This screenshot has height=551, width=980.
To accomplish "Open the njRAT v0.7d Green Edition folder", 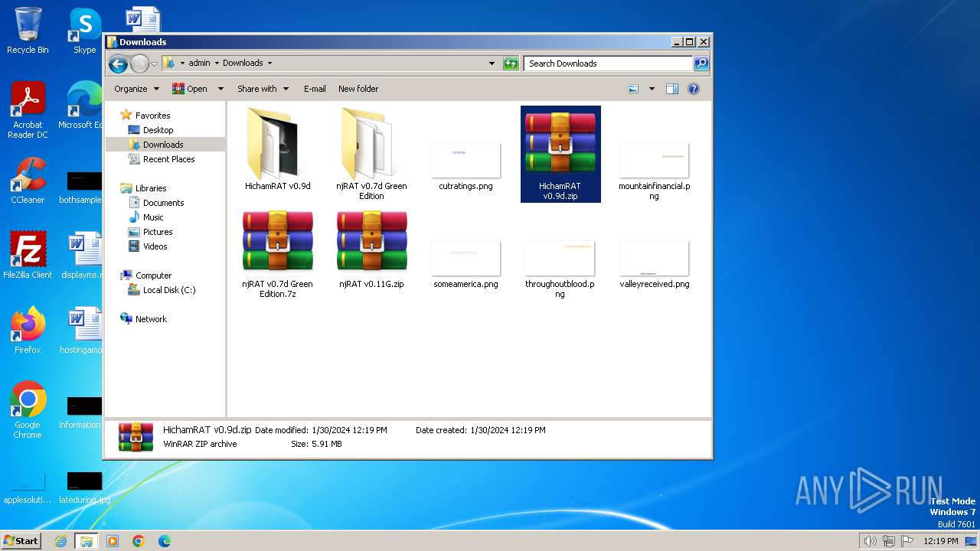I will 371,153.
